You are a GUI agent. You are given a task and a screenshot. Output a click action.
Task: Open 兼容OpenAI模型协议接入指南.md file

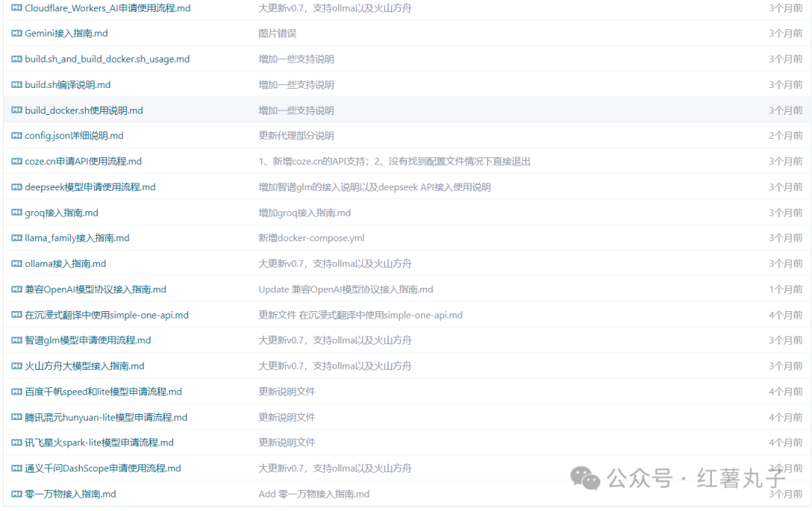tap(95, 289)
